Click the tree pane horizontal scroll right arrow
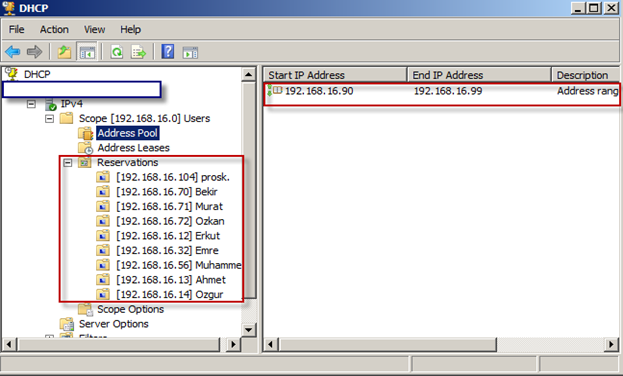Viewport: 623px width, 376px height. 233,344
